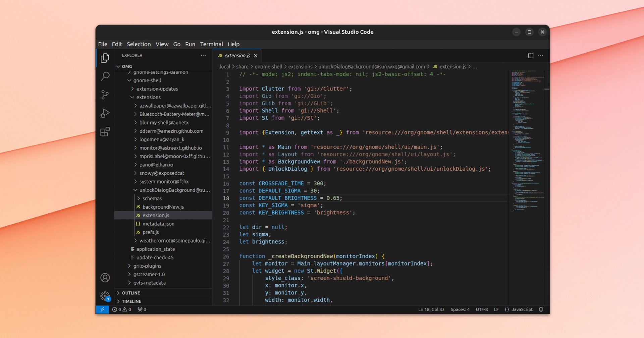
Task: Collapse the unlockDialogBackground folder
Action: click(163, 190)
